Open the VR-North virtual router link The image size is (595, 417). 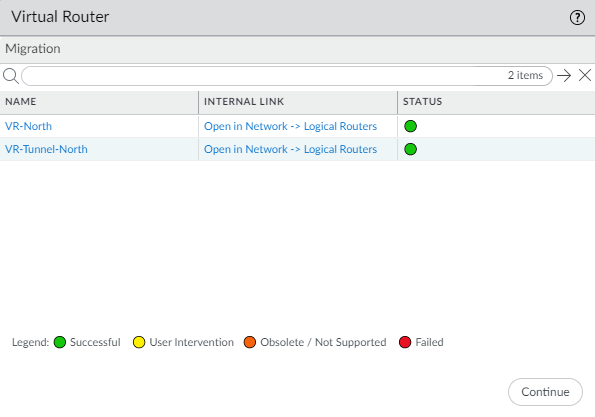[x=28, y=126]
